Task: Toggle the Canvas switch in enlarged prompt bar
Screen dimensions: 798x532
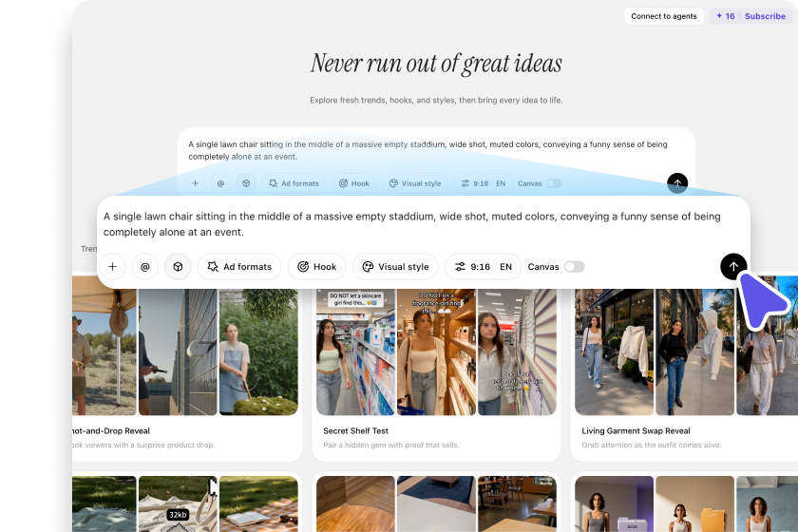Action: (574, 267)
